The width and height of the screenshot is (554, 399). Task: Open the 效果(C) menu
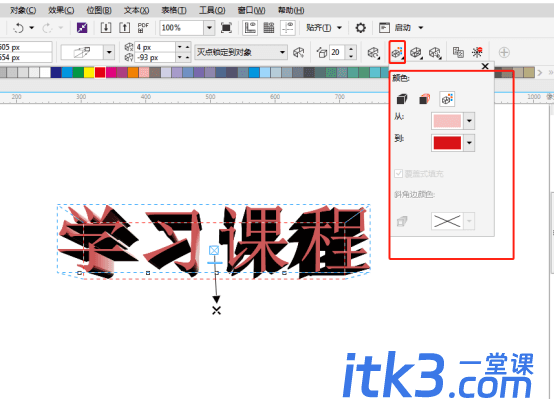pos(61,10)
